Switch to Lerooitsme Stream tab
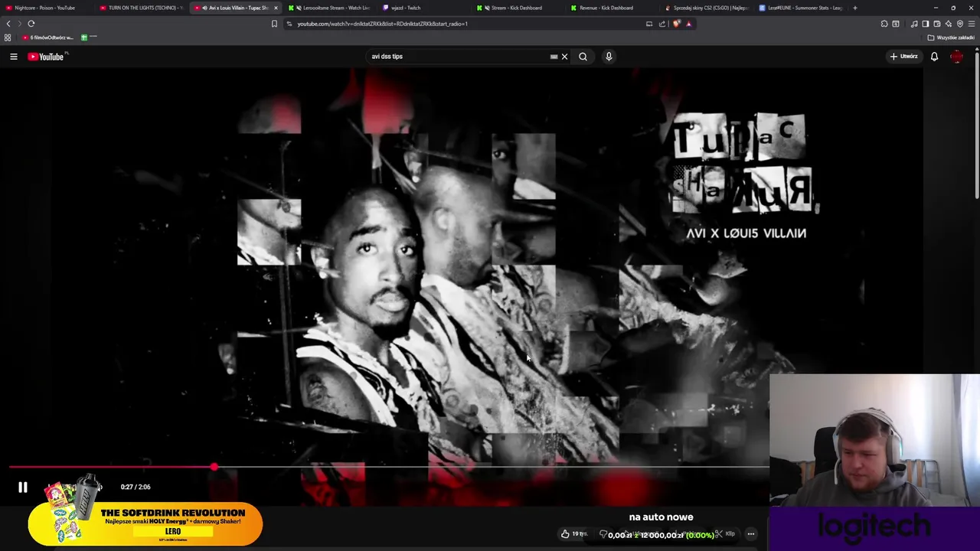 click(x=329, y=8)
